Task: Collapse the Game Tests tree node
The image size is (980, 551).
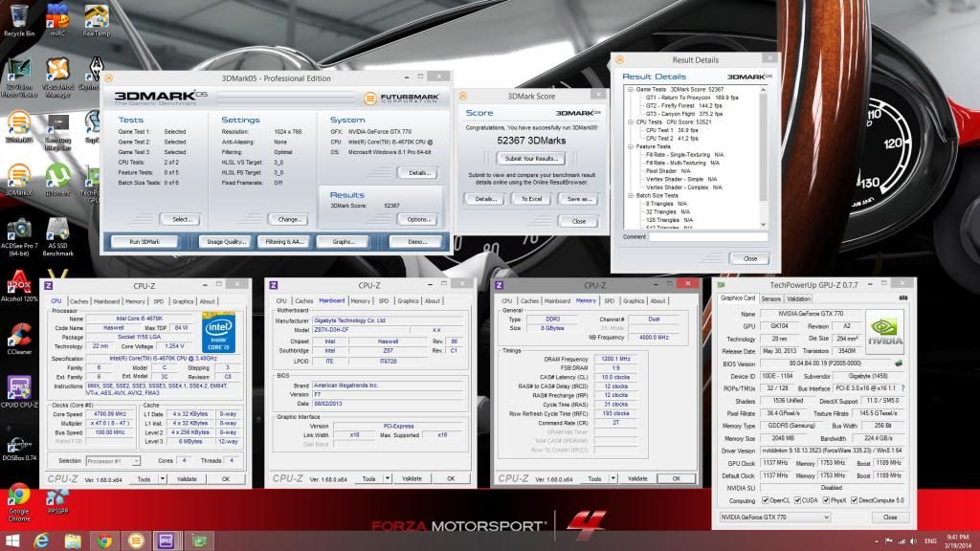Action: click(631, 89)
